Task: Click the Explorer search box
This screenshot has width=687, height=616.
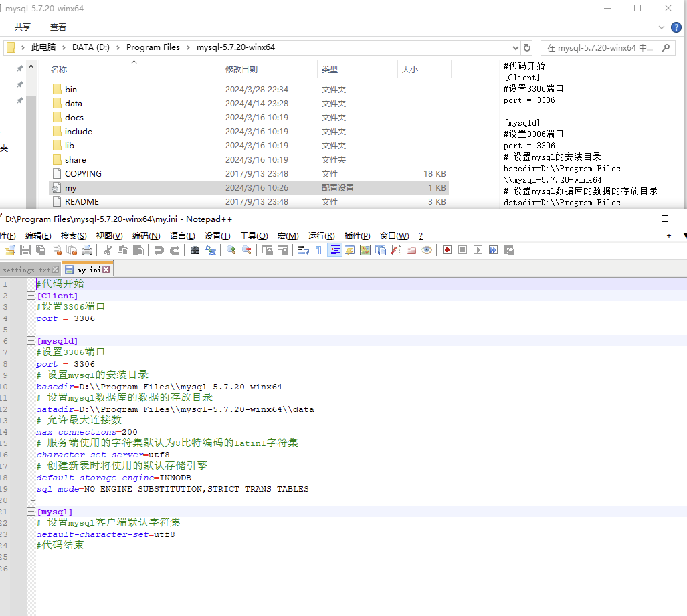Action: pyautogui.click(x=607, y=47)
